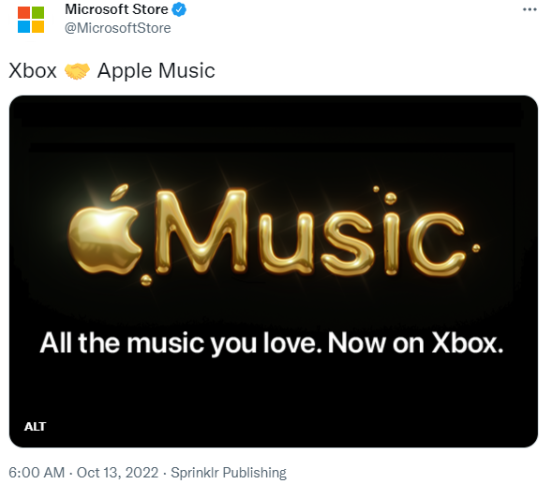Click the Oct 13, 2022 date

pyautogui.click(x=118, y=473)
